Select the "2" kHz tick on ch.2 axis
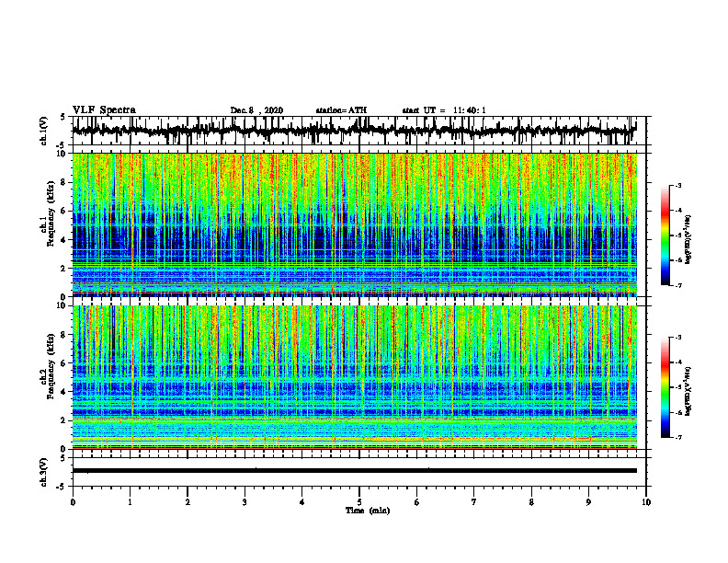Screen dimensions: 728x563 (64, 420)
